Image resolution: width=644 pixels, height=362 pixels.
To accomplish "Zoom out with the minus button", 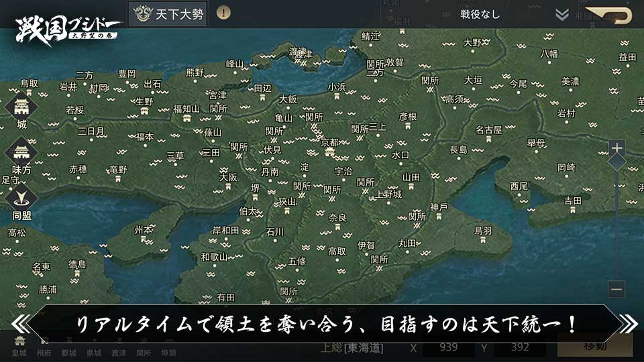I will click(x=616, y=289).
